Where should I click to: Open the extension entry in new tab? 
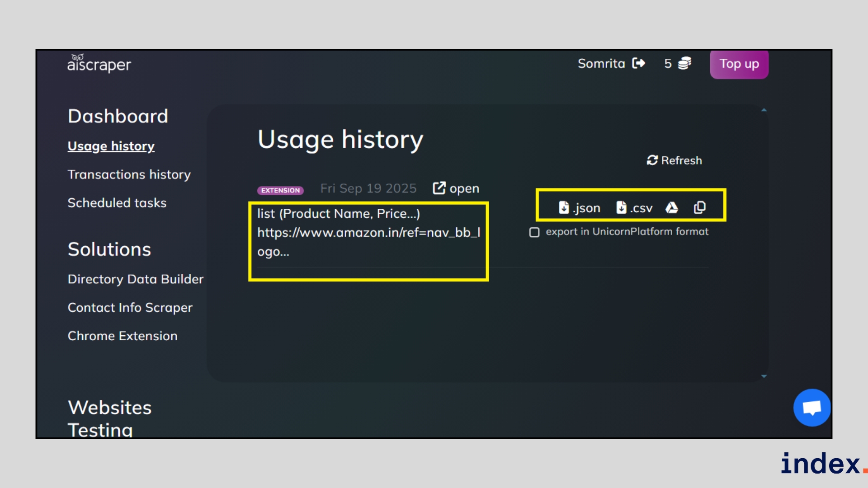click(x=456, y=188)
